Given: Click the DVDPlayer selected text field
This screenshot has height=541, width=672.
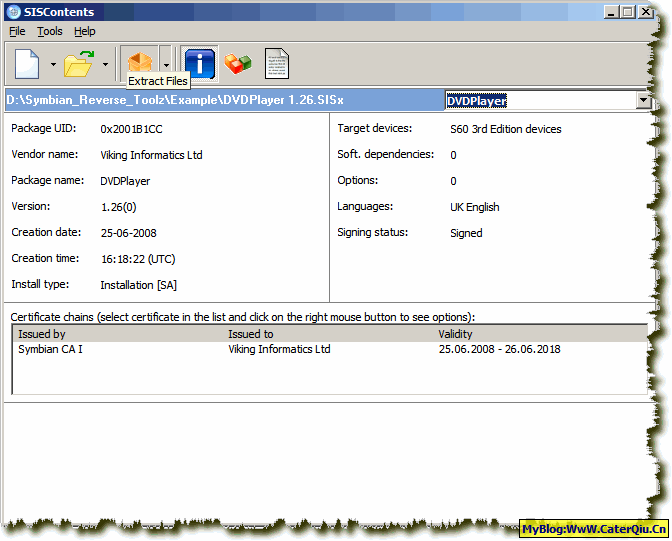Looking at the screenshot, I should 541,101.
